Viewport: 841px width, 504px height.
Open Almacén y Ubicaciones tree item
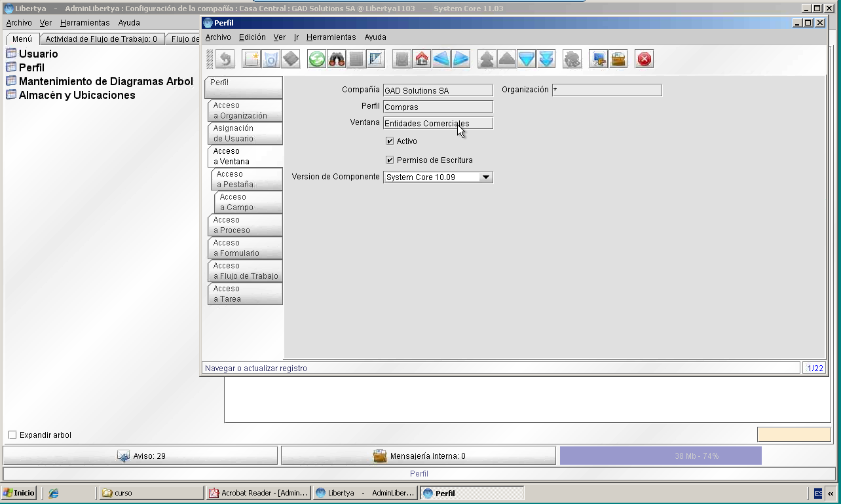pyautogui.click(x=77, y=95)
